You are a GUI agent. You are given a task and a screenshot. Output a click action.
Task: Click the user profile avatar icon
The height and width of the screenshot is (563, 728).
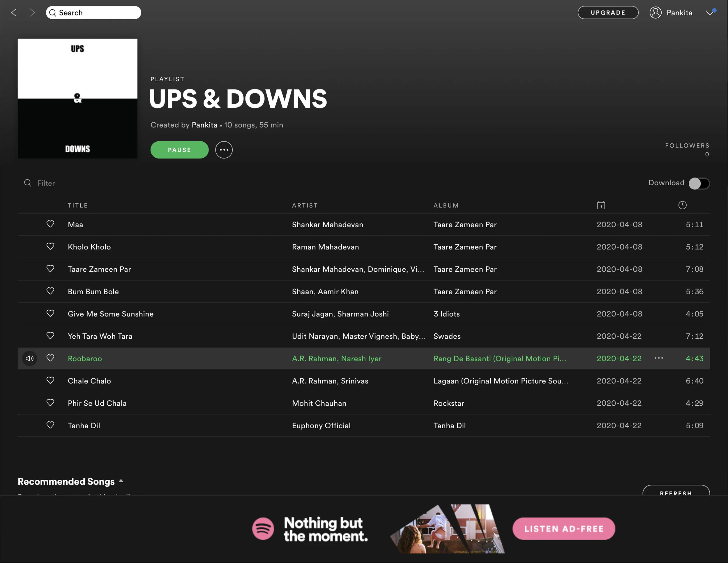click(655, 13)
